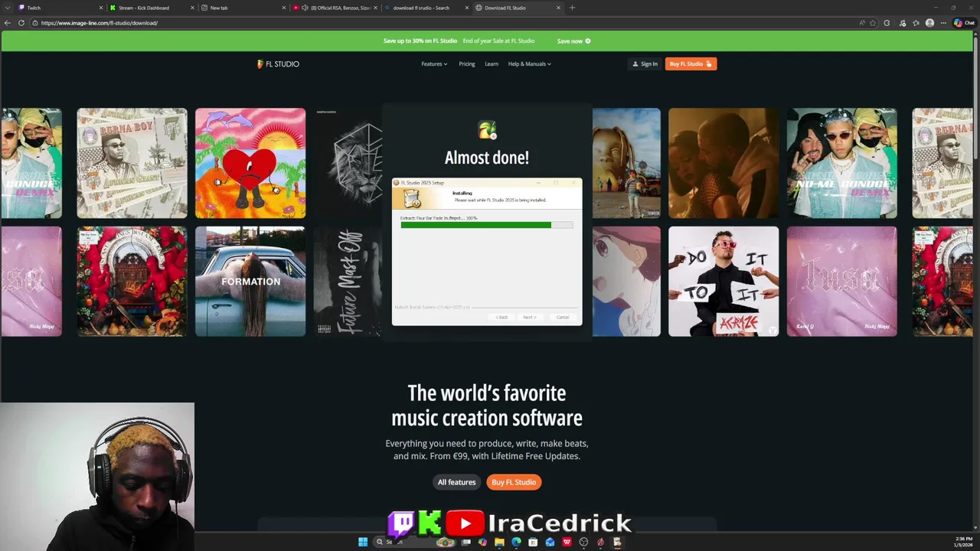
Task: Click the Sign in button
Action: click(x=645, y=64)
